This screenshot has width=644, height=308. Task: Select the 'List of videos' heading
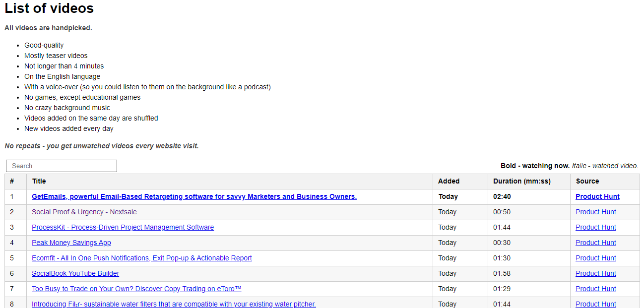(49, 8)
